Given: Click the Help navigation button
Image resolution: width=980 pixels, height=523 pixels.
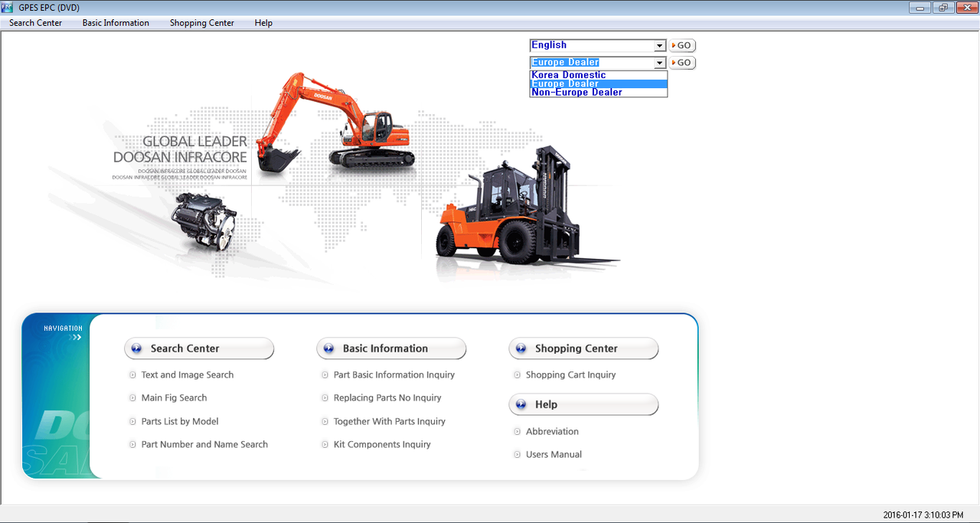Looking at the screenshot, I should click(x=583, y=404).
